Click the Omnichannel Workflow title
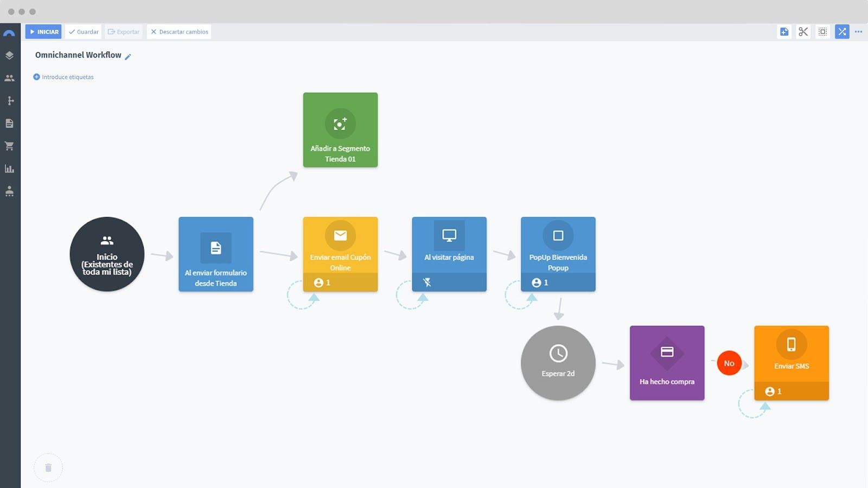 click(x=78, y=55)
